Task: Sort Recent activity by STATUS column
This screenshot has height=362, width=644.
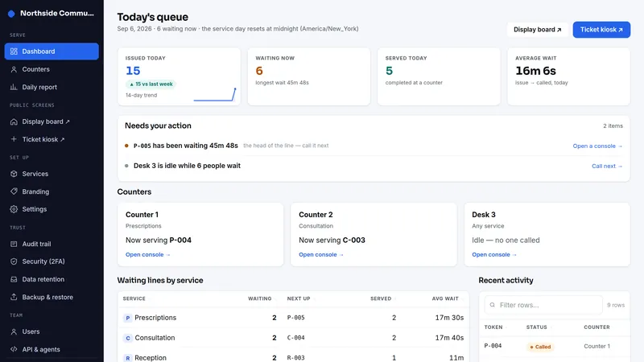Action: point(536,327)
